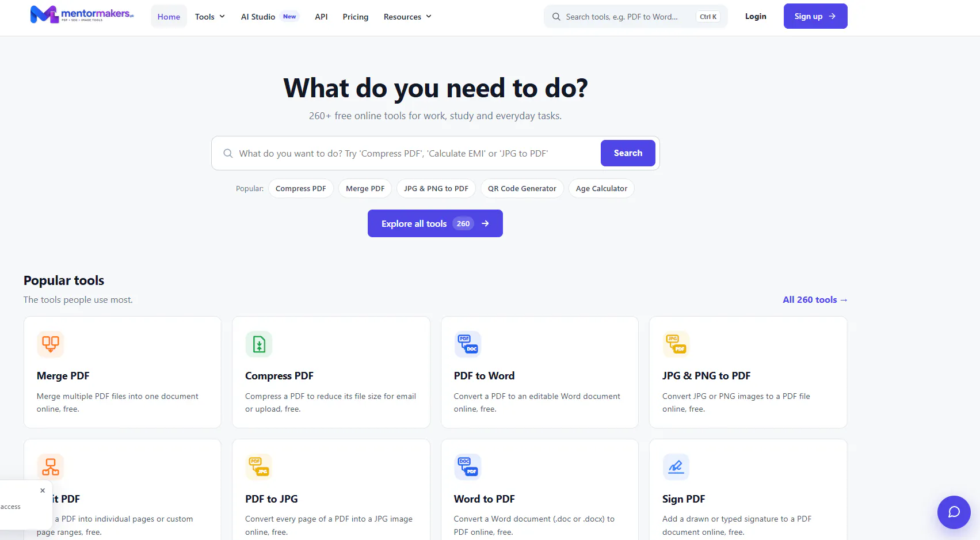
Task: Open the API page
Action: coord(321,17)
